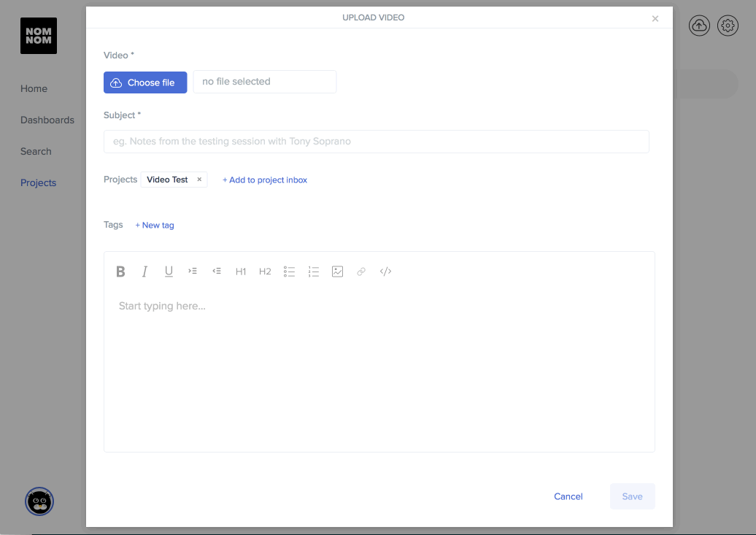Open Dashboards in the sidebar

point(47,120)
